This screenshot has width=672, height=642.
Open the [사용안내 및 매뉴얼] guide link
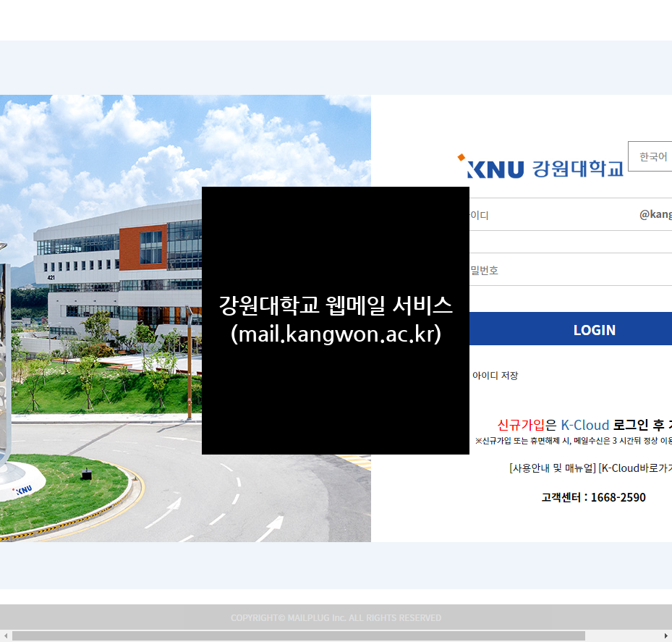[552, 468]
